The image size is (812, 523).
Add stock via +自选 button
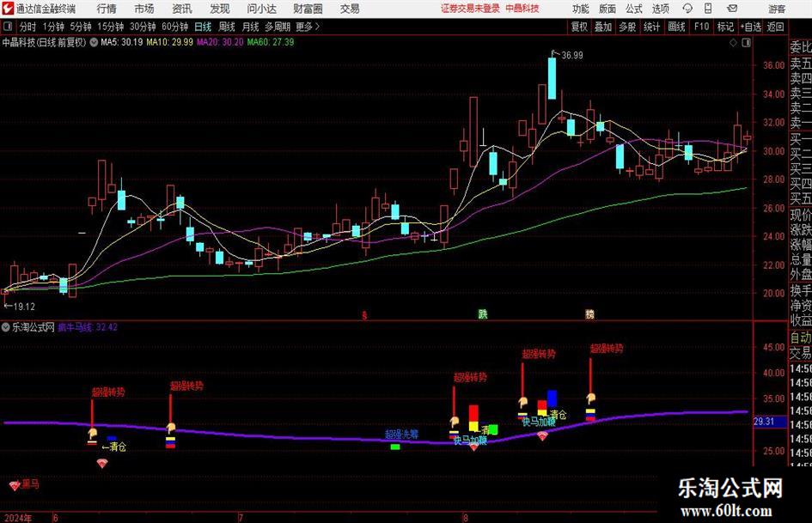tap(751, 27)
